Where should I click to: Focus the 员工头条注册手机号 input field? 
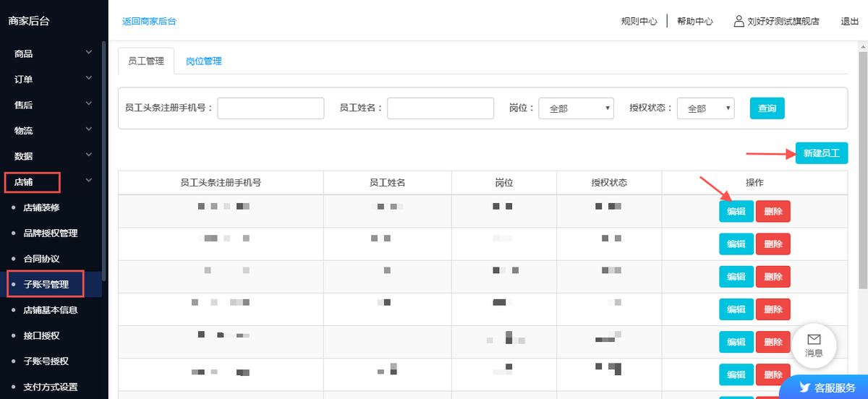click(271, 108)
